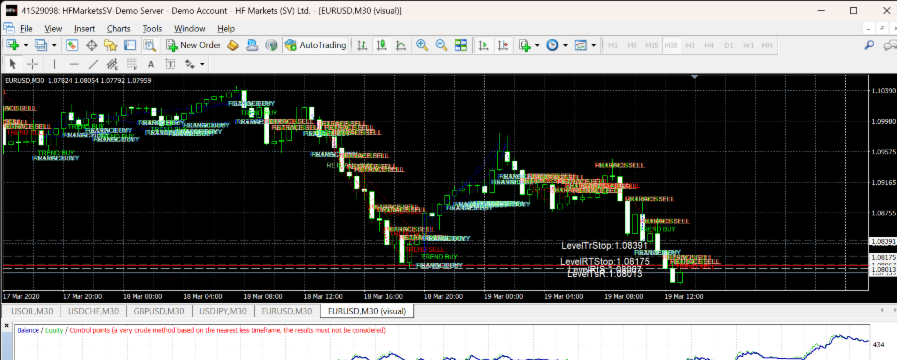897x360 pixels.
Task: Open the Periods clock icon
Action: coord(553,45)
